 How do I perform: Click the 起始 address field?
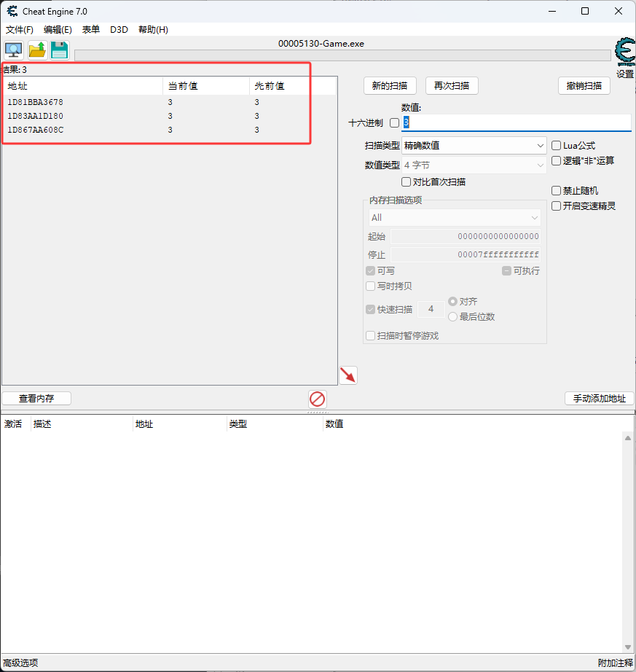point(466,236)
